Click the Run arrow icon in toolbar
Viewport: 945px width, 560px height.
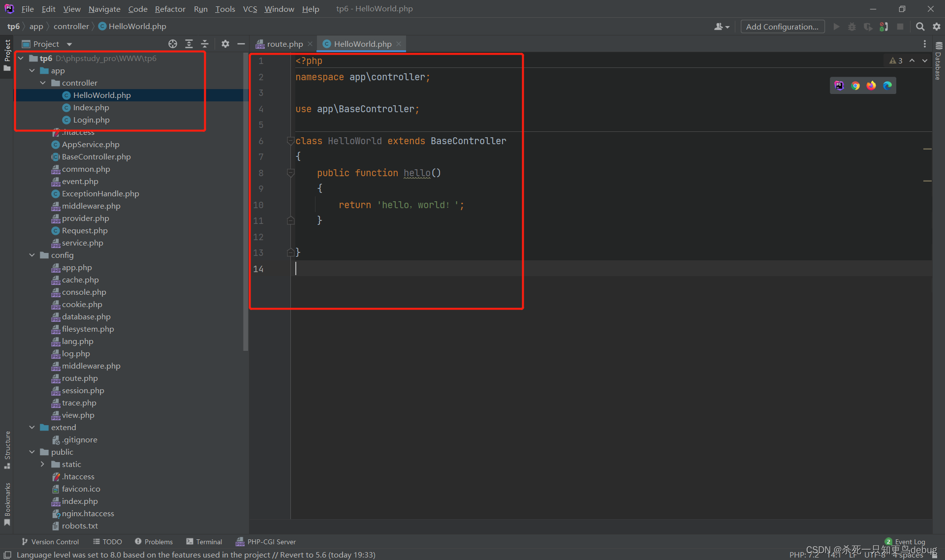pos(836,27)
